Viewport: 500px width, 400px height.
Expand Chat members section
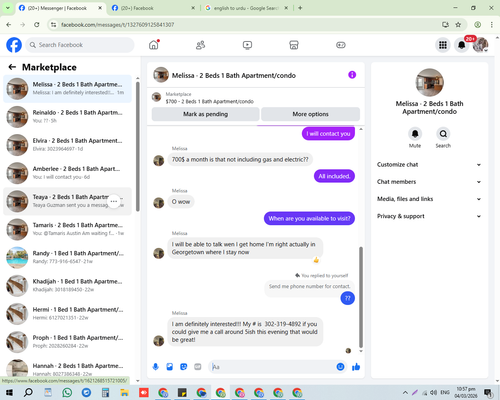coord(429,182)
